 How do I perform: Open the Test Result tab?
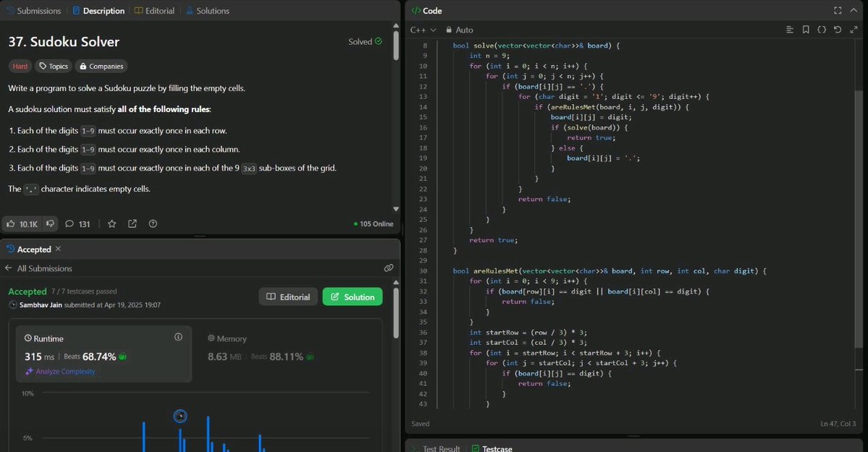point(437,448)
